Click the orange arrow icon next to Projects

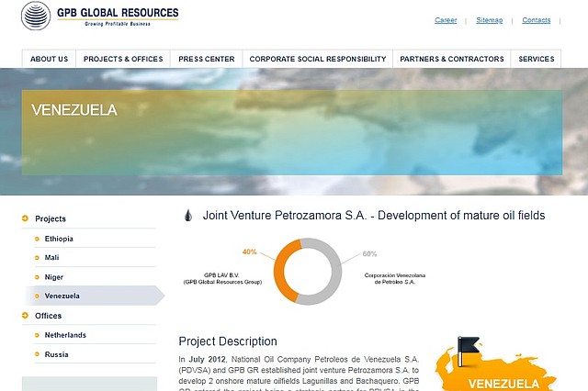coord(25,218)
